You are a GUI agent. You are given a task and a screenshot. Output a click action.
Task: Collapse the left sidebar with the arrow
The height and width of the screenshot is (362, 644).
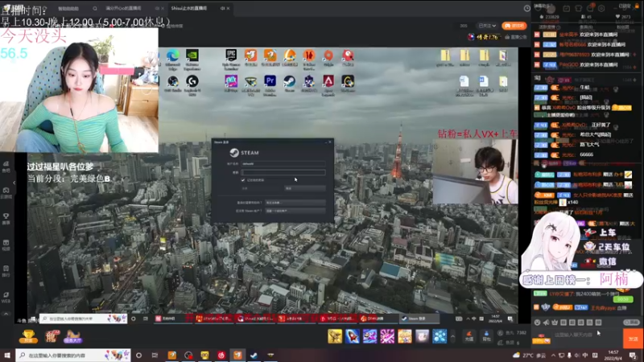14,183
